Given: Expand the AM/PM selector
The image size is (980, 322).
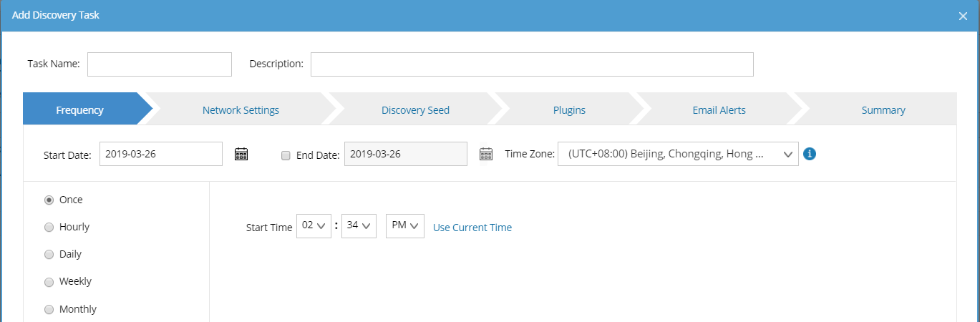Looking at the screenshot, I should click(x=404, y=226).
